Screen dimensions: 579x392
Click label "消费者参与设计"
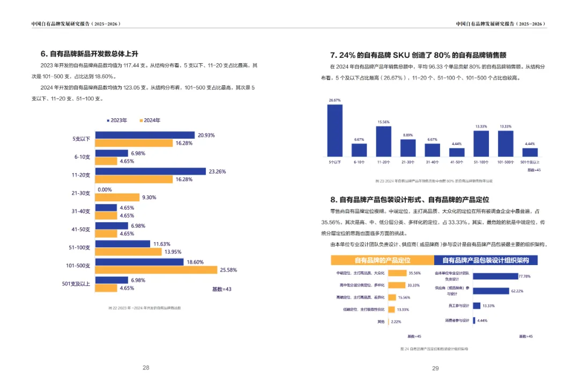[x=457, y=320]
